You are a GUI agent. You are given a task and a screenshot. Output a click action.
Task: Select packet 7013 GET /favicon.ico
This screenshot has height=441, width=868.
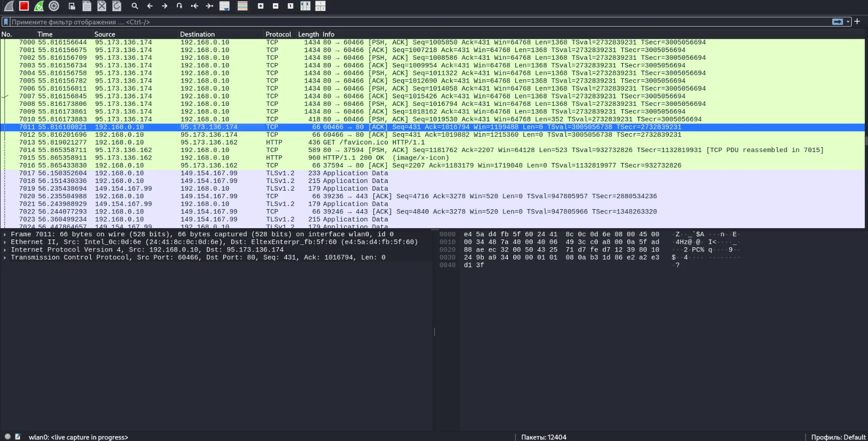tap(432, 142)
